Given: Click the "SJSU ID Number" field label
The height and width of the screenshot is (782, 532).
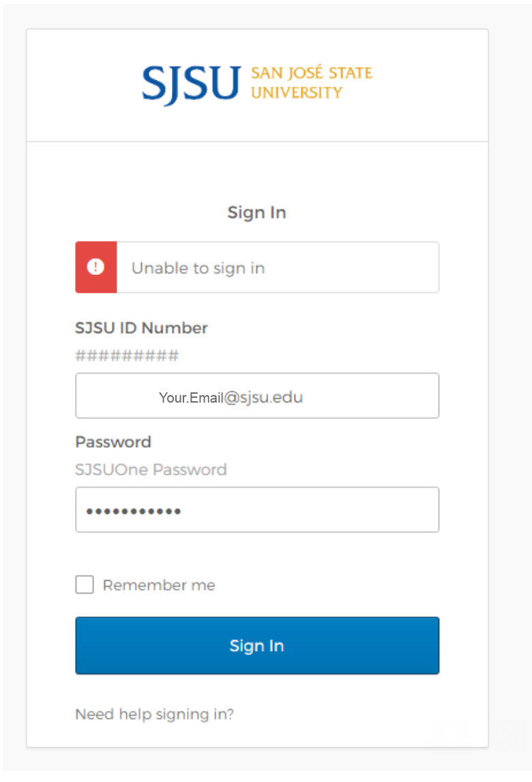Looking at the screenshot, I should click(x=141, y=328).
